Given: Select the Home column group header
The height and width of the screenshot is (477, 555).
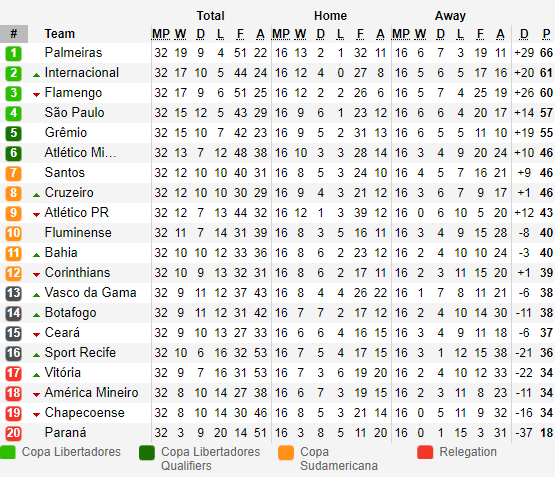Looking at the screenshot, I should (330, 16).
